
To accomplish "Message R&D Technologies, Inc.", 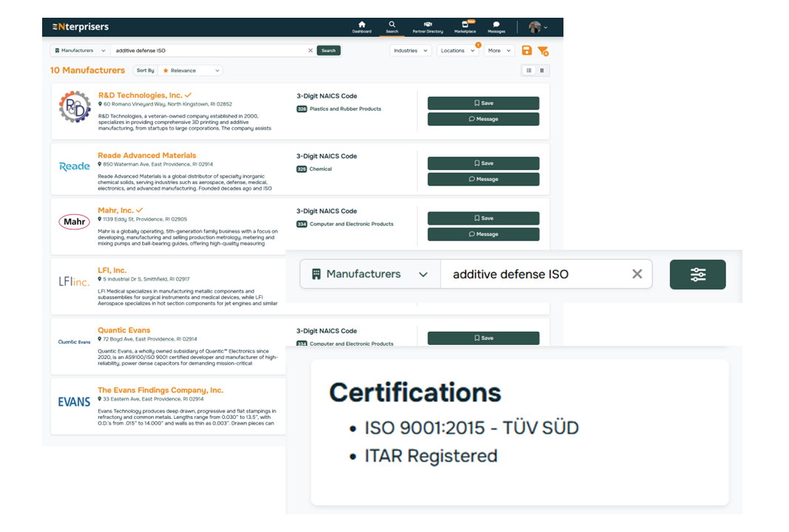I will (x=483, y=119).
